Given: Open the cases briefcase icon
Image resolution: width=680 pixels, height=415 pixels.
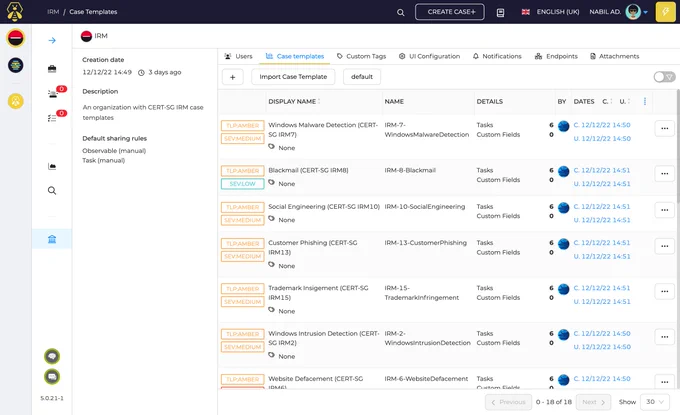Looking at the screenshot, I should point(52,69).
